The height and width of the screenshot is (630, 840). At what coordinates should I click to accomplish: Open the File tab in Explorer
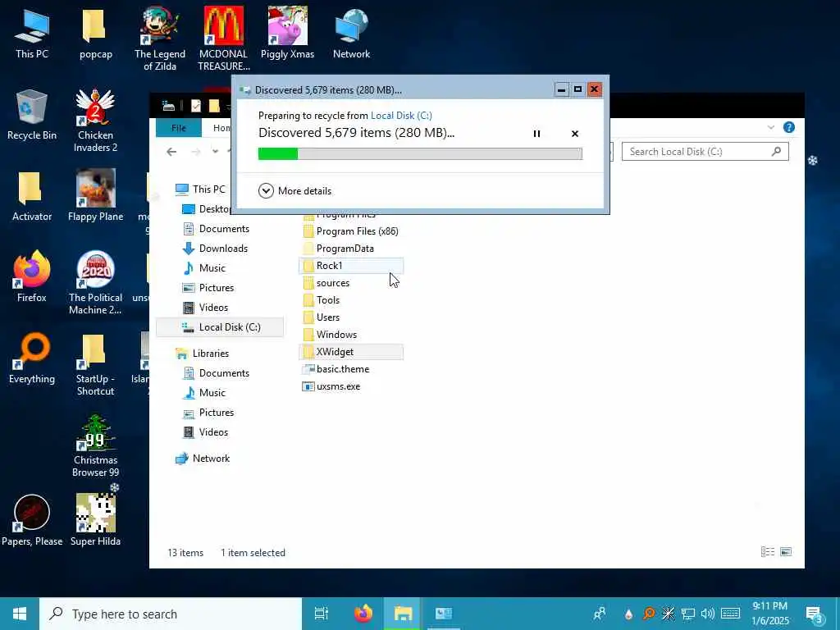(178, 128)
